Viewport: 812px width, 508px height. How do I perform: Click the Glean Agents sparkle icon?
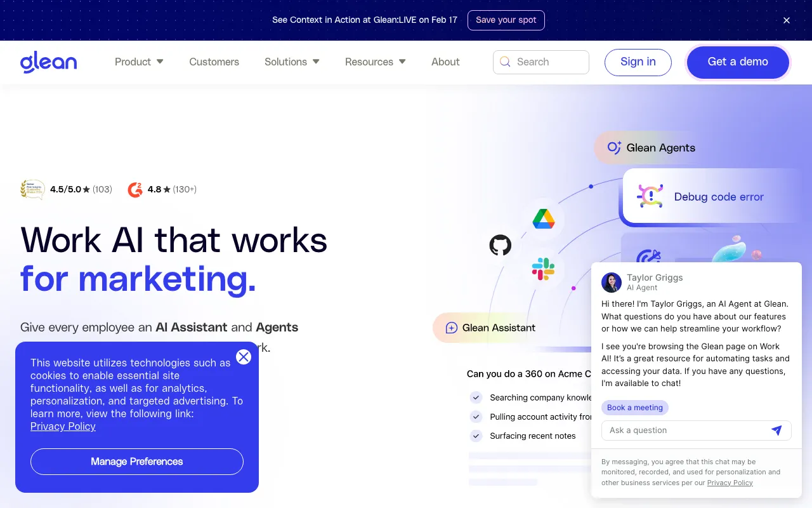[x=613, y=148]
